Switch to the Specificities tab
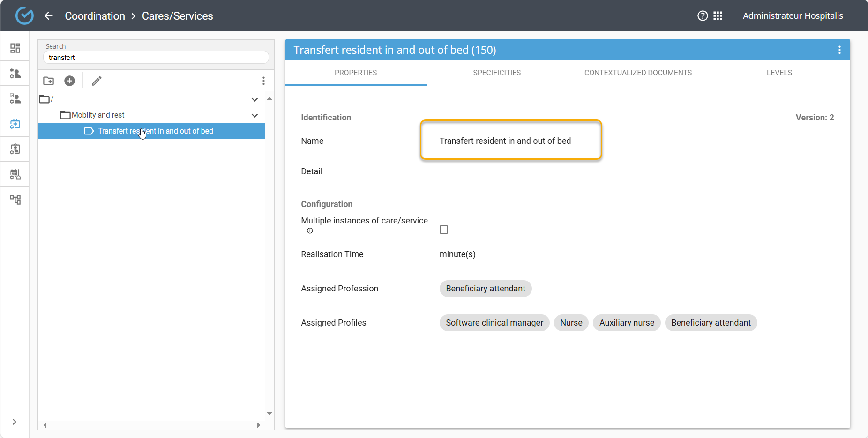868x438 pixels. [497, 73]
